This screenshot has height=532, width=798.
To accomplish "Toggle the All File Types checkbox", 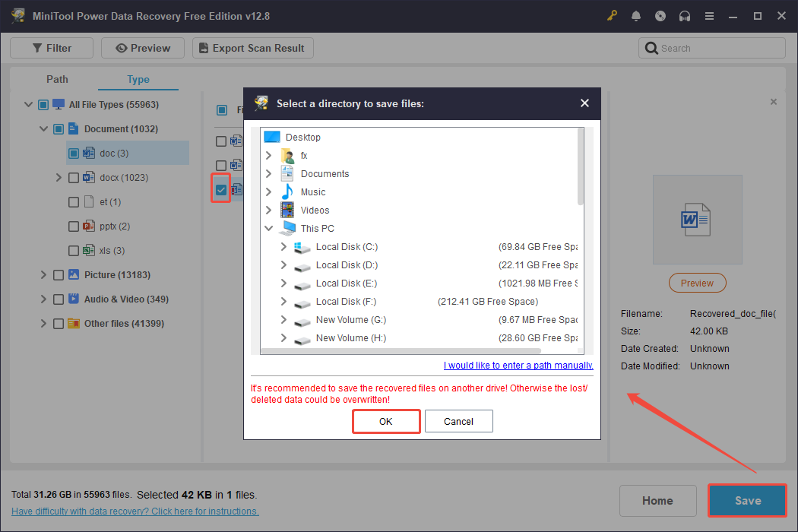I will click(43, 104).
